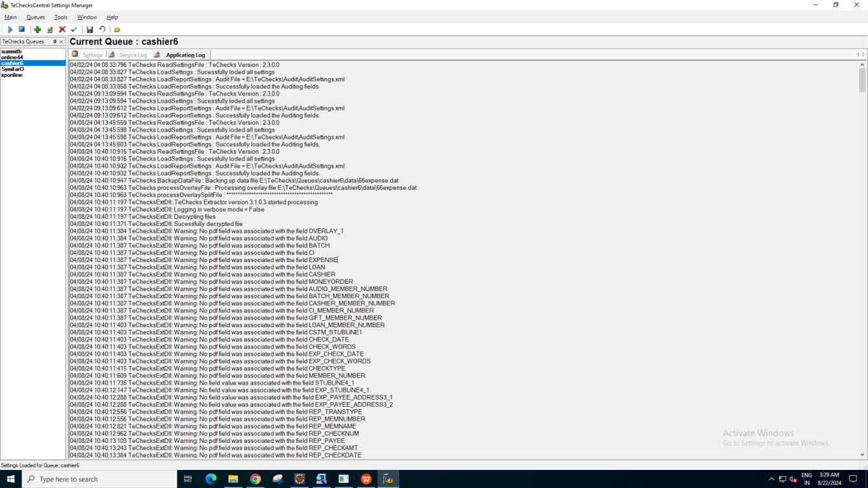Open the WPS Office taskbar icon
The height and width of the screenshot is (488, 868).
[x=366, y=479]
